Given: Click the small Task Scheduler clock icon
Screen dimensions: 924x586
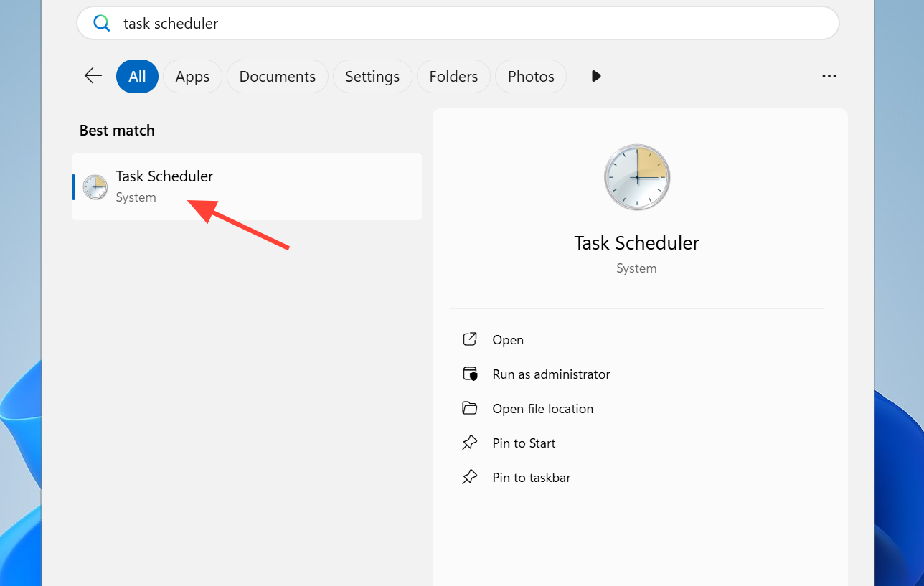Looking at the screenshot, I should [95, 186].
